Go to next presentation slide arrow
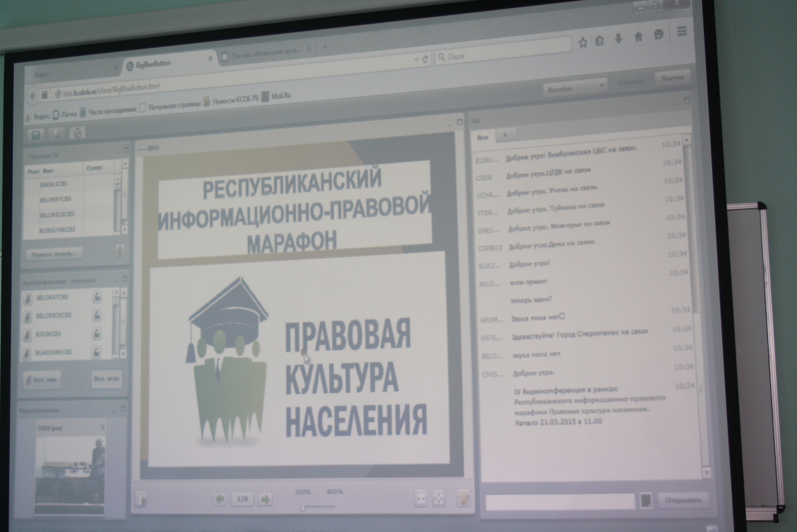 (x=265, y=499)
